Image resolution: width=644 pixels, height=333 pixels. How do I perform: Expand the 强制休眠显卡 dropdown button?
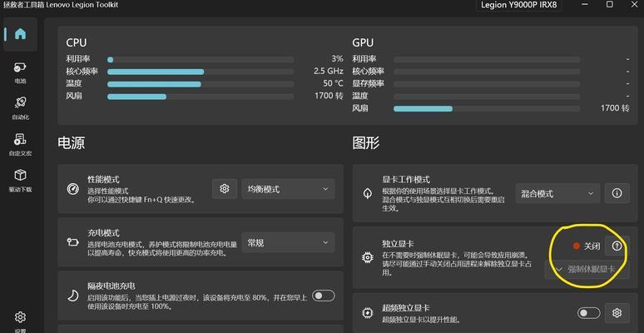click(587, 269)
